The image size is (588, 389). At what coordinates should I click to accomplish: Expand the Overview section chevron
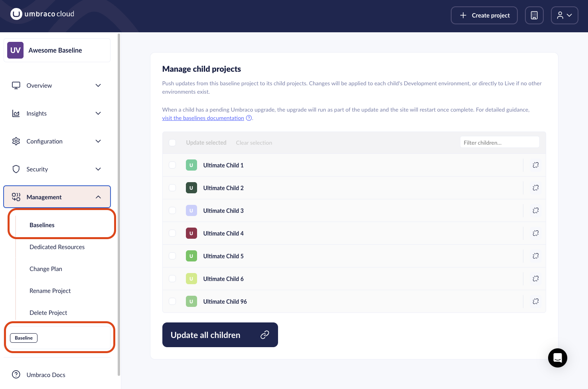click(x=98, y=85)
